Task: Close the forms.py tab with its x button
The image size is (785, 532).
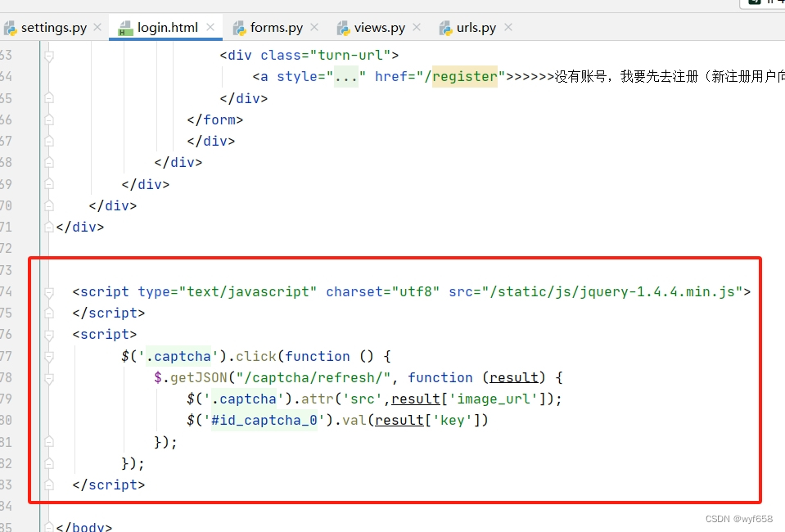Action: pos(314,26)
